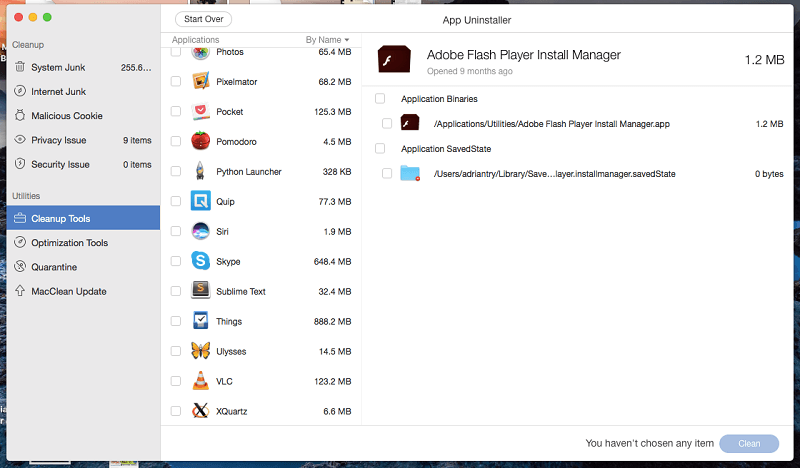800x468 pixels.
Task: Click the VLC cone icon
Action: click(201, 381)
